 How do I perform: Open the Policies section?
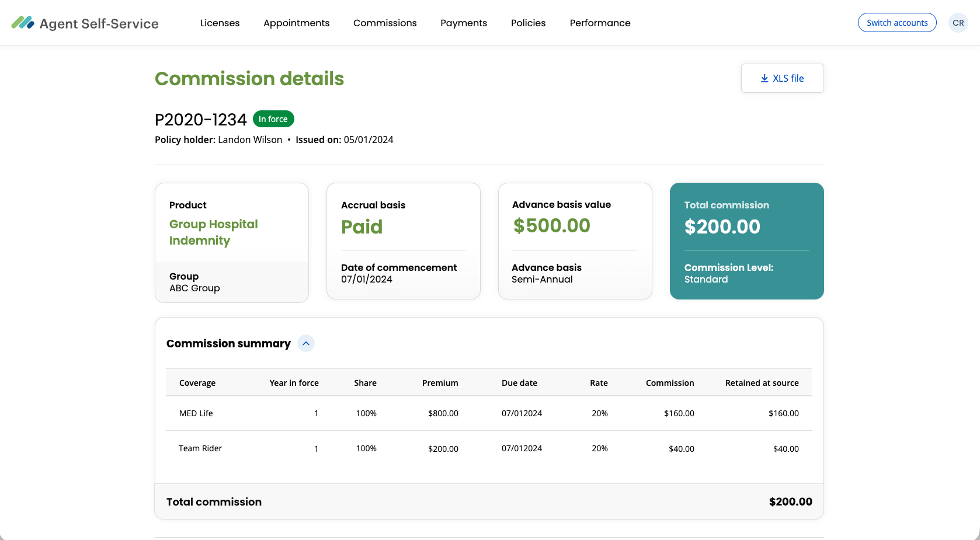pos(528,23)
